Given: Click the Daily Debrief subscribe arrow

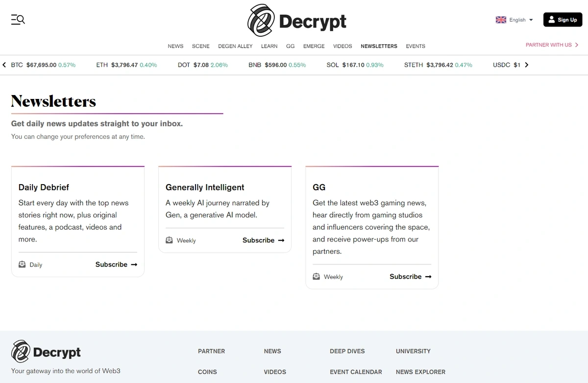Looking at the screenshot, I should (x=134, y=264).
